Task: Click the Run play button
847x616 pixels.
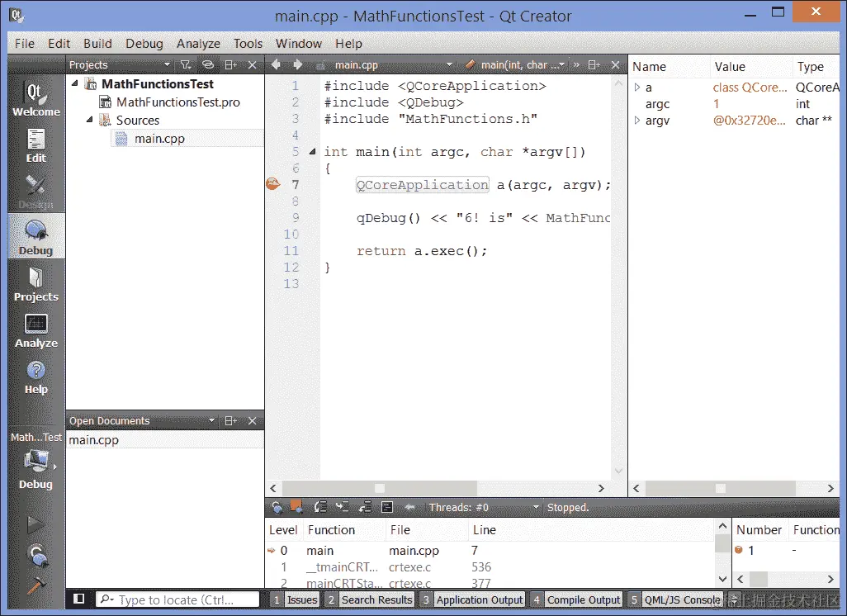Action: pos(35,524)
